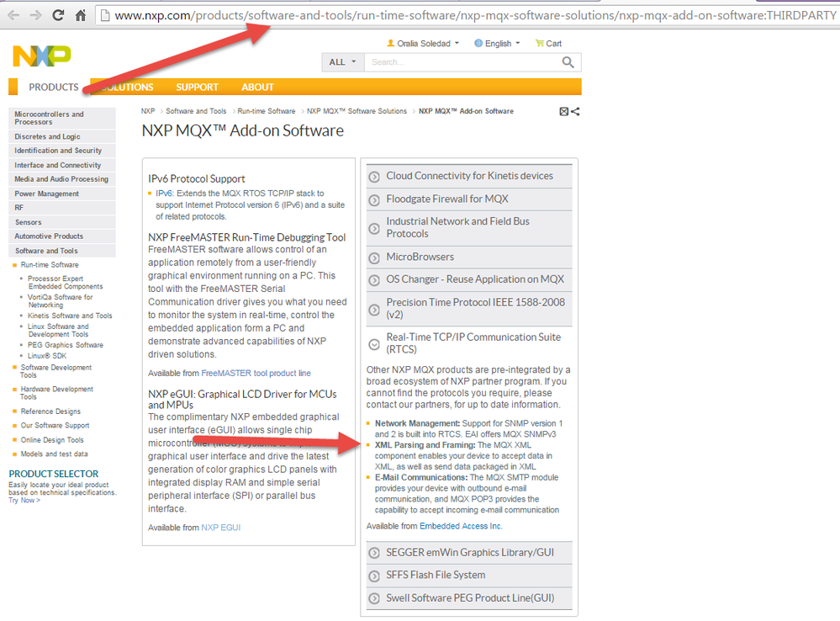The image size is (840, 621).
Task: Open Processor Expert Embedded Components
Action: [x=65, y=283]
